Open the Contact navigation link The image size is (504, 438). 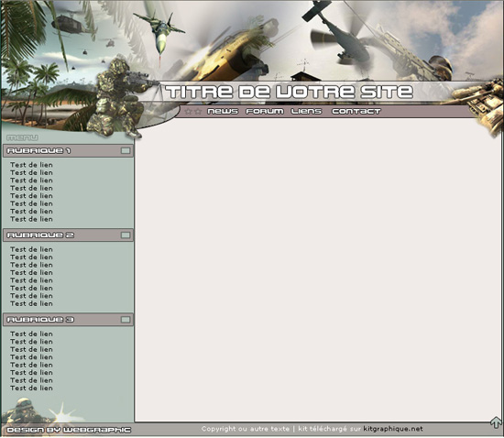tap(356, 112)
